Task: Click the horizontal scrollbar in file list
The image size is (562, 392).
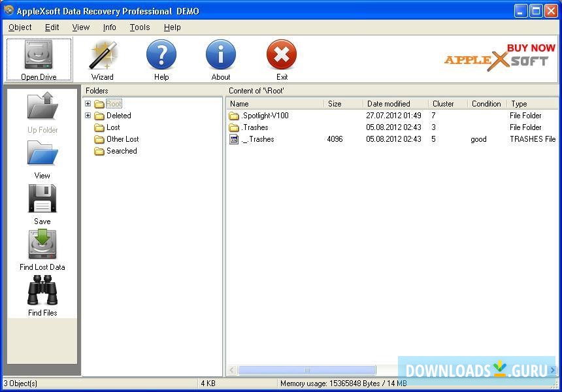Action: pyautogui.click(x=306, y=370)
